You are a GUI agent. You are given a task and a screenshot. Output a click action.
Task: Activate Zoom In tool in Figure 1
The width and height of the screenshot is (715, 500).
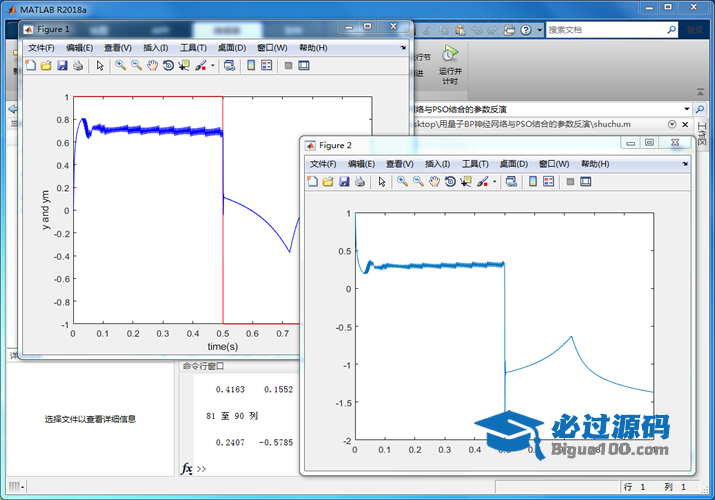(120, 66)
